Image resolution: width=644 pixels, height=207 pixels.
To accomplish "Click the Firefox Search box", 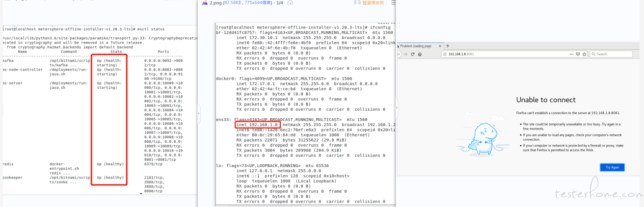I will coord(611,54).
